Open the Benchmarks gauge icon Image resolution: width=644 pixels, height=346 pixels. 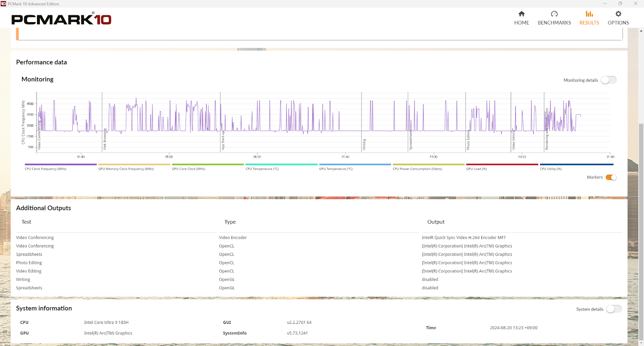(554, 14)
